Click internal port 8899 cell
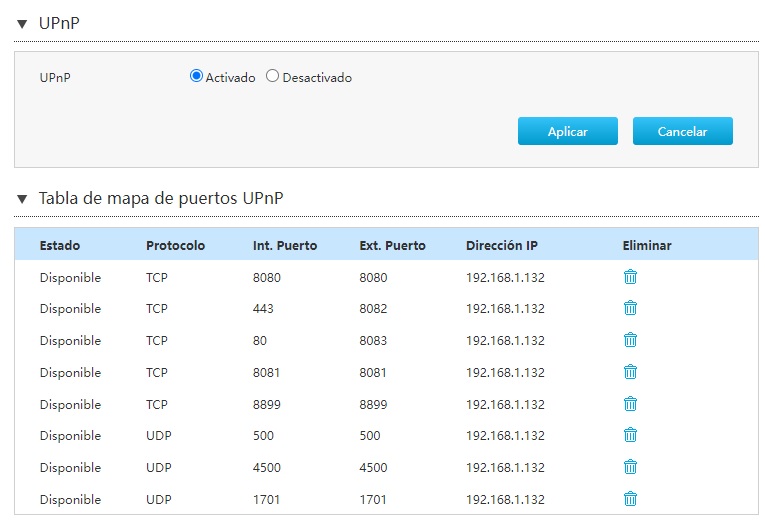The width and height of the screenshot is (765, 529). tap(266, 405)
